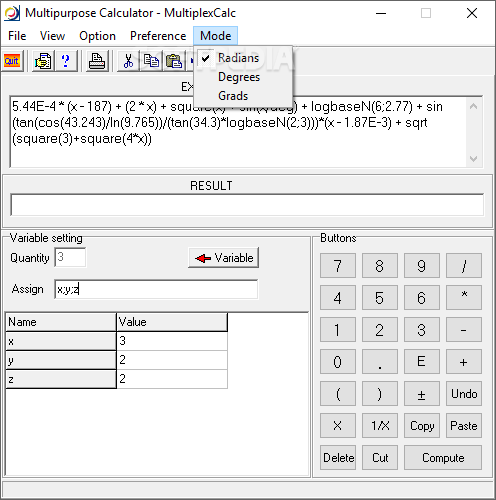Click the expression scrollbar up arrow
This screenshot has height=500, width=496.
pyautogui.click(x=474, y=107)
